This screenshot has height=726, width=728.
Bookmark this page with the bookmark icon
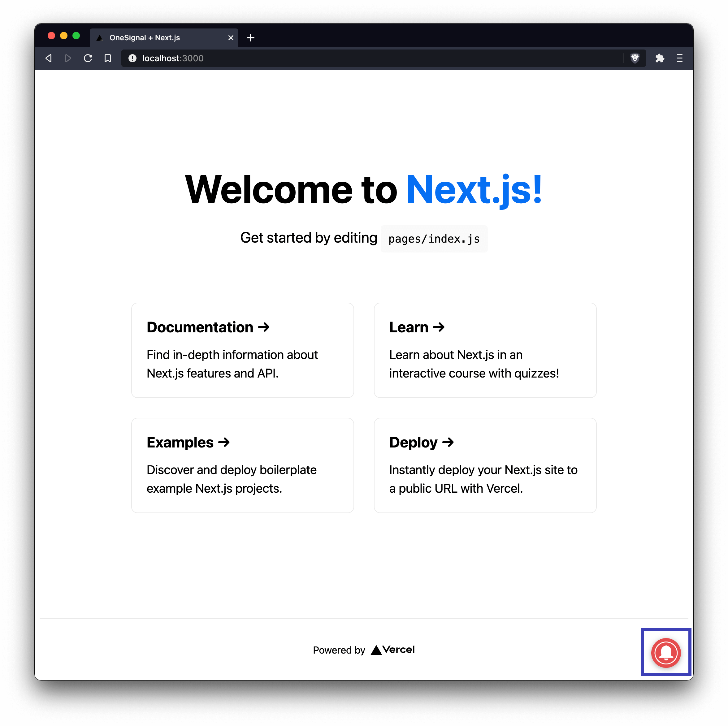tap(108, 58)
